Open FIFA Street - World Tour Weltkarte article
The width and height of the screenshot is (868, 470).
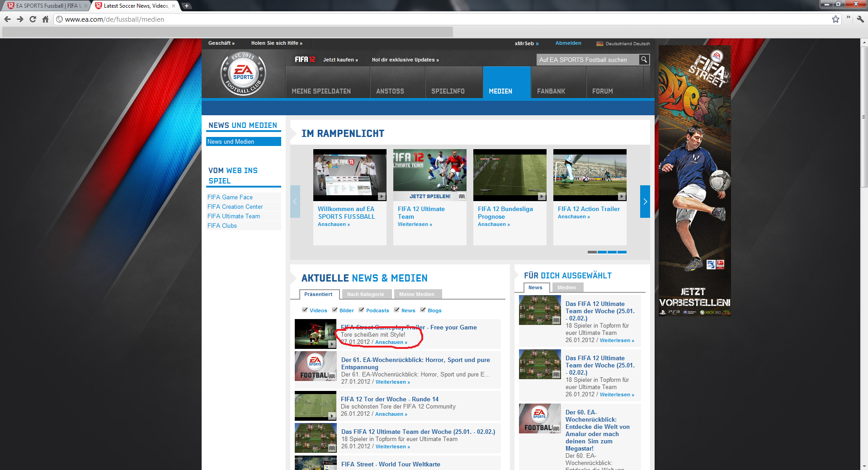[x=391, y=464]
